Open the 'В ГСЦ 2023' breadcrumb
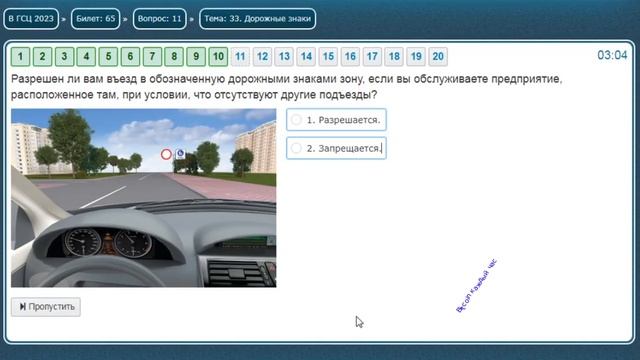640x360 pixels. [x=31, y=19]
